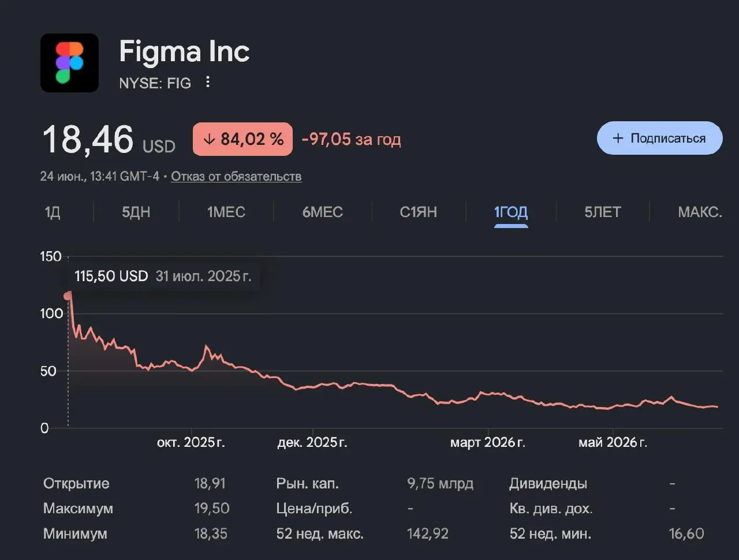Select the 1Д time range tab
The width and height of the screenshot is (739, 560).
[x=53, y=212]
